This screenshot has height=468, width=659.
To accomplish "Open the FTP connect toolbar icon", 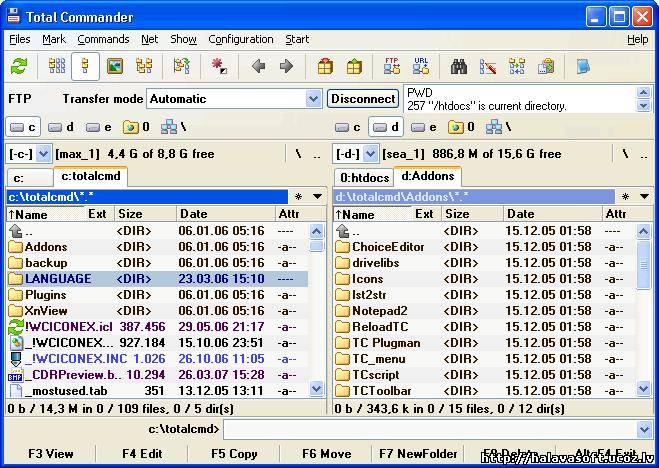I will [x=392, y=67].
